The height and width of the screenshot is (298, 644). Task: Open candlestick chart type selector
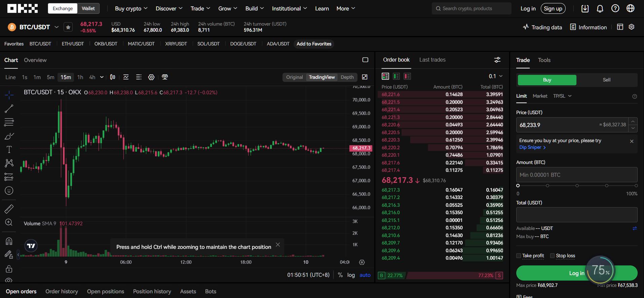click(113, 77)
